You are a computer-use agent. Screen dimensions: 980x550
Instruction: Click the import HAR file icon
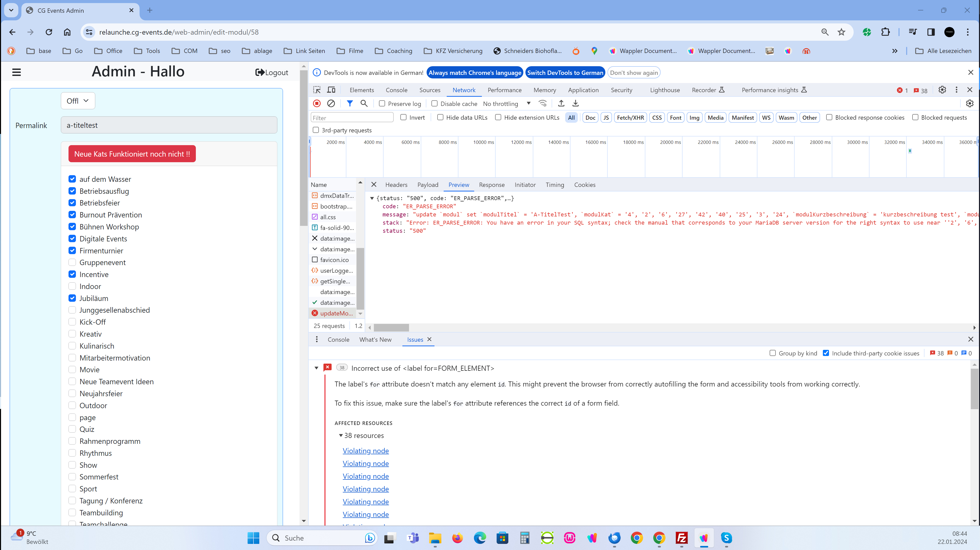(x=561, y=103)
